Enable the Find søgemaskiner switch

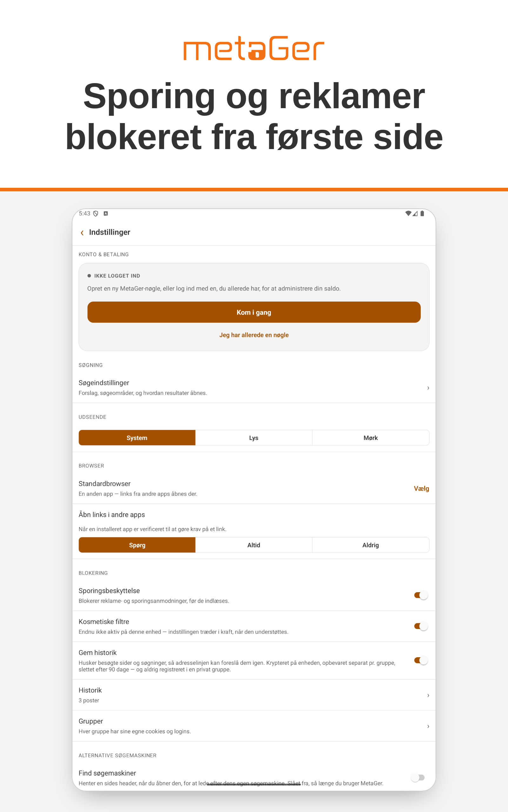(418, 777)
